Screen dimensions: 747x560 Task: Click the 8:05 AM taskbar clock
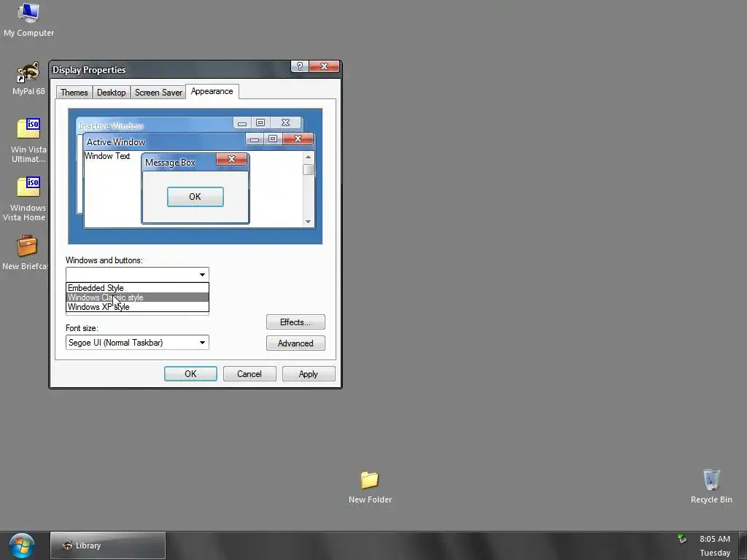coord(715,539)
